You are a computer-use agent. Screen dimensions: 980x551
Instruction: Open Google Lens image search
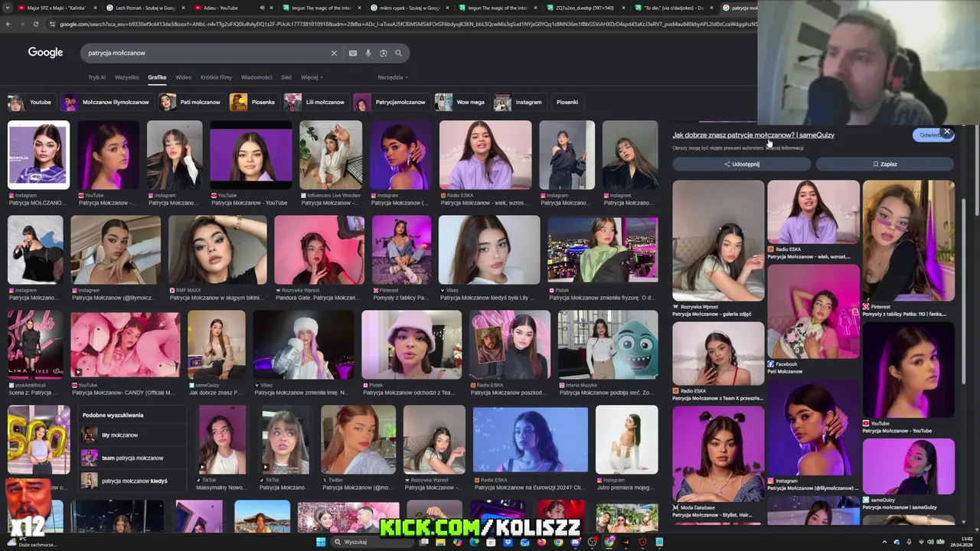384,53
